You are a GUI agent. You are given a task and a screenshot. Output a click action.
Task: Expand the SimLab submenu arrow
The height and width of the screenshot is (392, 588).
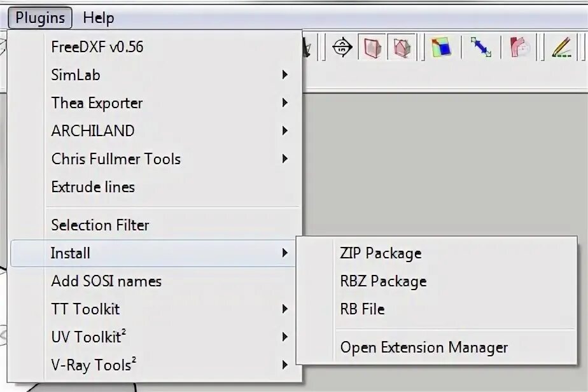(x=285, y=74)
